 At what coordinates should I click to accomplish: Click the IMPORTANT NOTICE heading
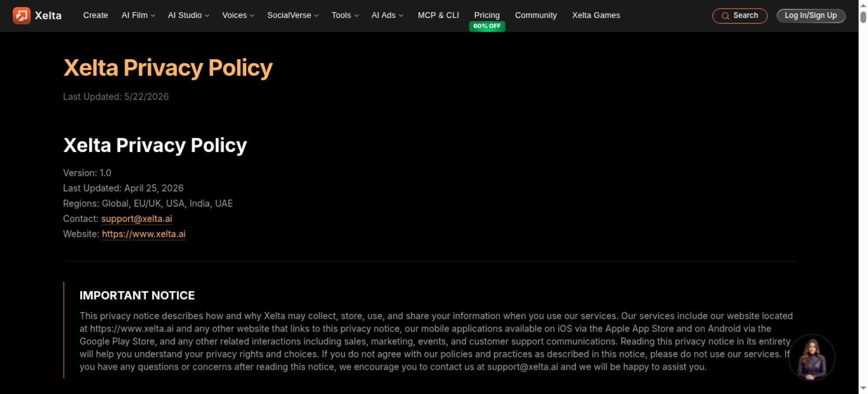point(137,295)
